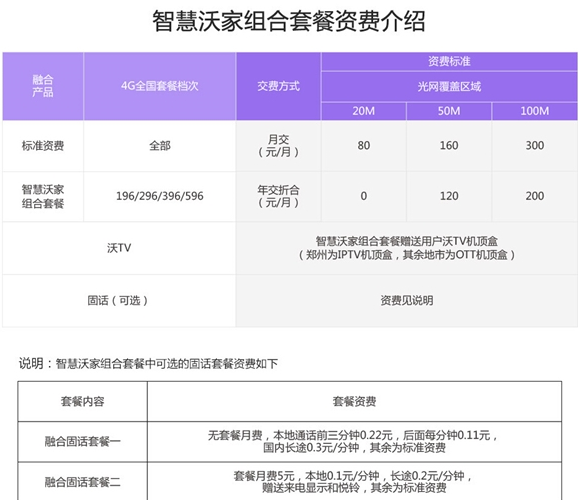Image resolution: width=578 pixels, height=500 pixels.
Task: Select the 120 price cell
Action: click(449, 196)
